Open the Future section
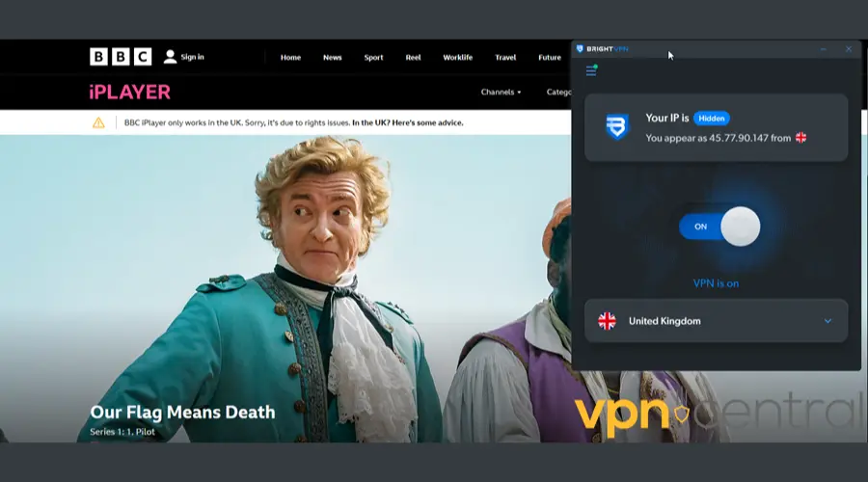Image resolution: width=868 pixels, height=482 pixels. 550,57
